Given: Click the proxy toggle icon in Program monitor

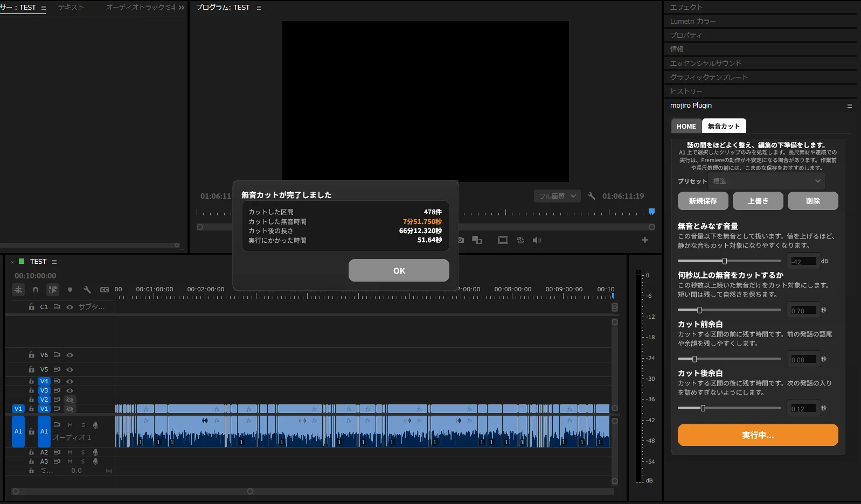Looking at the screenshot, I should tap(520, 240).
